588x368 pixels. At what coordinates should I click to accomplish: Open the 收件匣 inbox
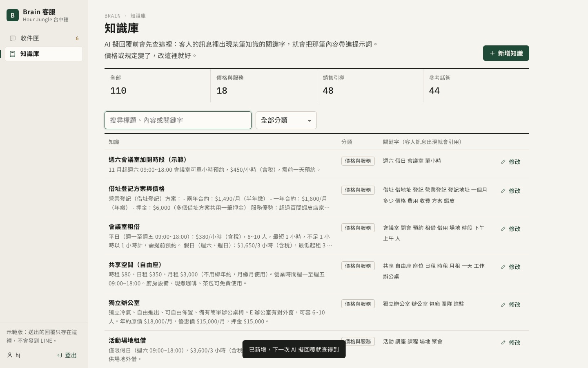tap(44, 38)
